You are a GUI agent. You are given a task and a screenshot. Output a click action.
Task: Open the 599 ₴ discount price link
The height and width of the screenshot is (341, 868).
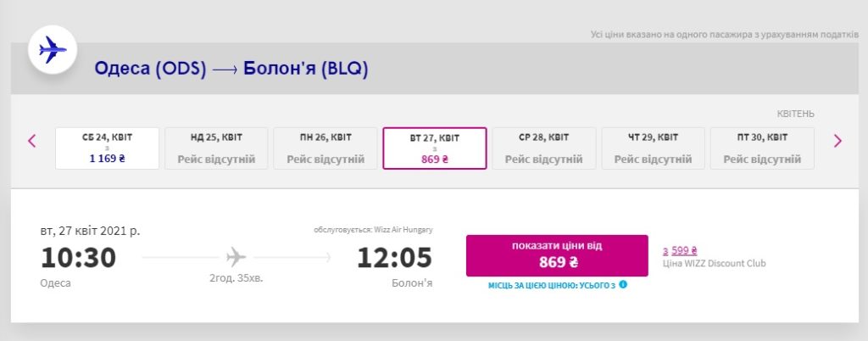(x=683, y=250)
